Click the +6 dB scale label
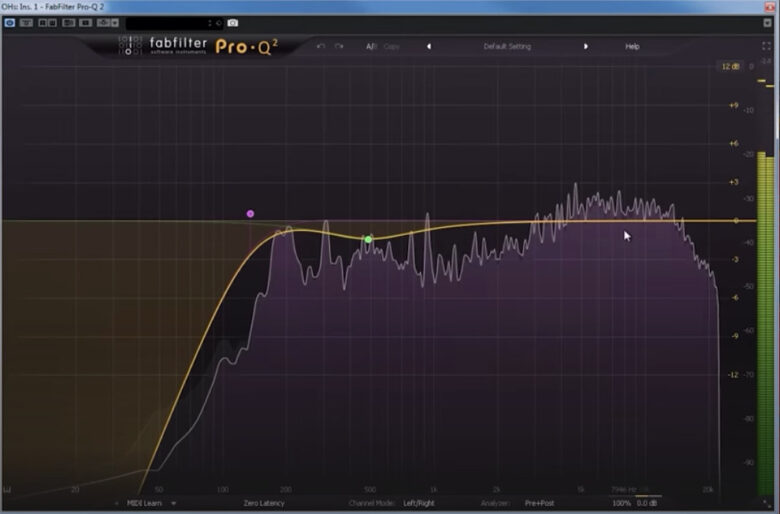The image size is (780, 514). [734, 144]
